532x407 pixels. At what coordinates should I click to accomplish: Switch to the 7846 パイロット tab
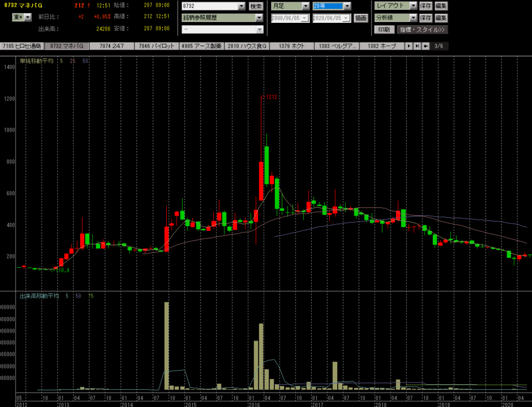coord(156,46)
